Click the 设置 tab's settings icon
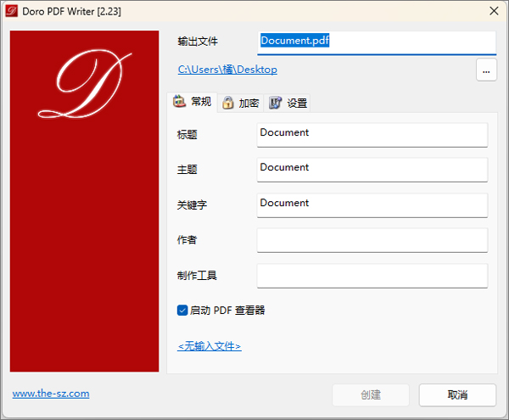 coord(275,103)
